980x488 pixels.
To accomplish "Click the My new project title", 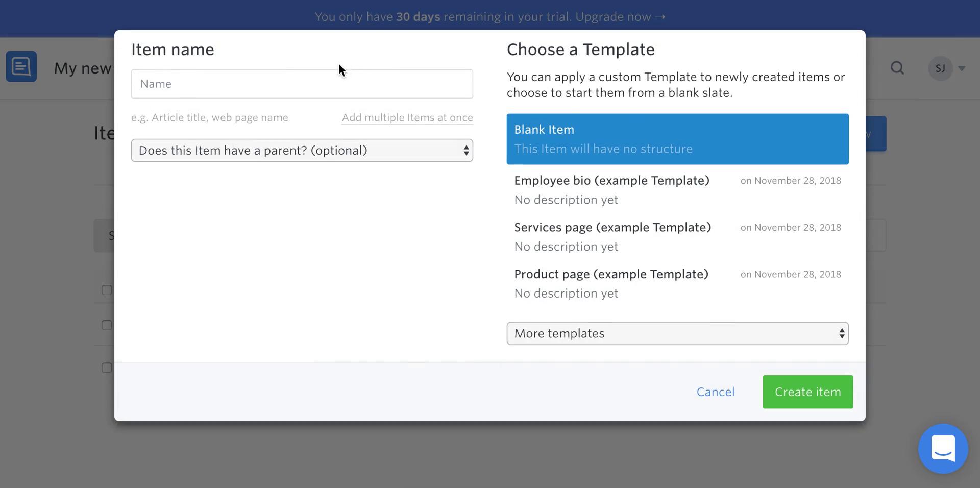I will (x=83, y=68).
